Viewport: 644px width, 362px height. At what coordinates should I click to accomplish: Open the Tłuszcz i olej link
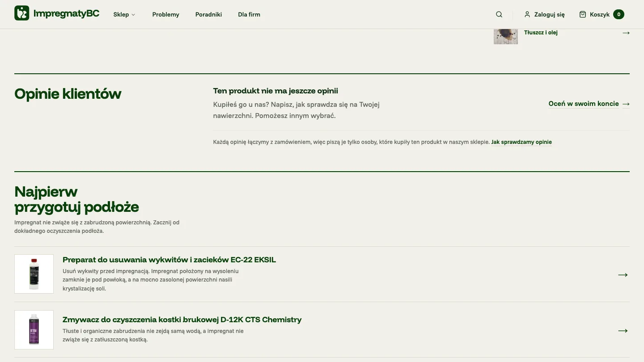pyautogui.click(x=541, y=33)
